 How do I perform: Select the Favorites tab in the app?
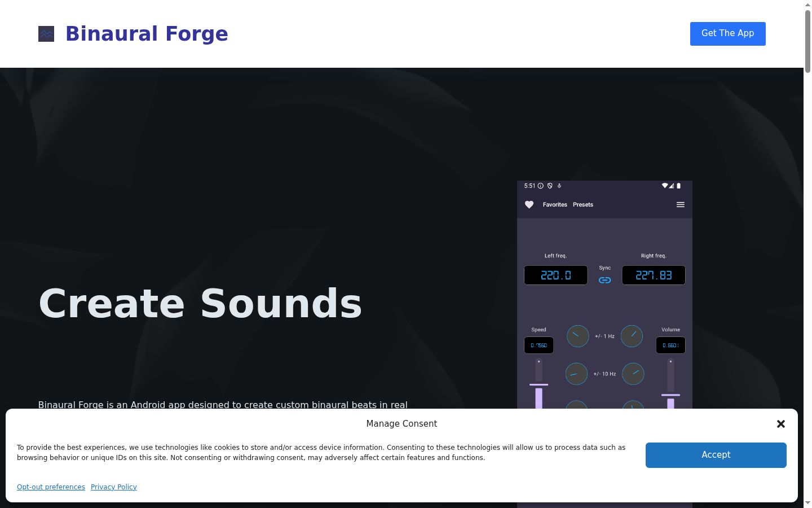pyautogui.click(x=555, y=205)
